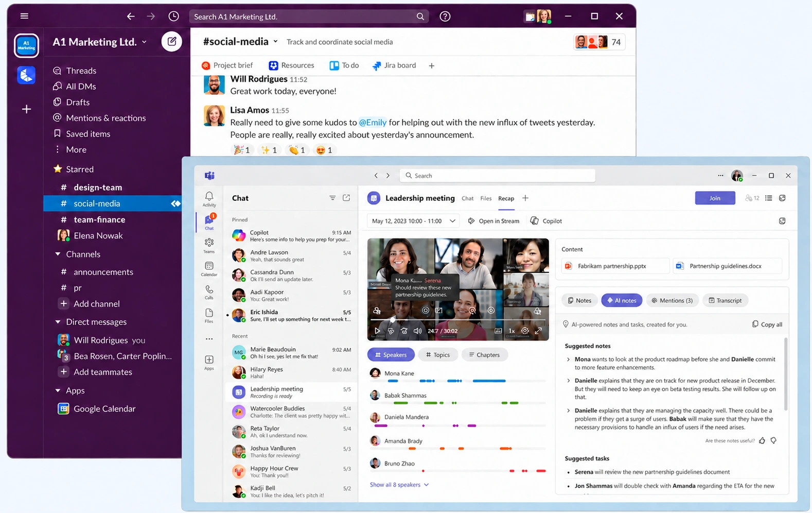The height and width of the screenshot is (513, 812).
Task: Select the Transcript tab
Action: coord(725,300)
